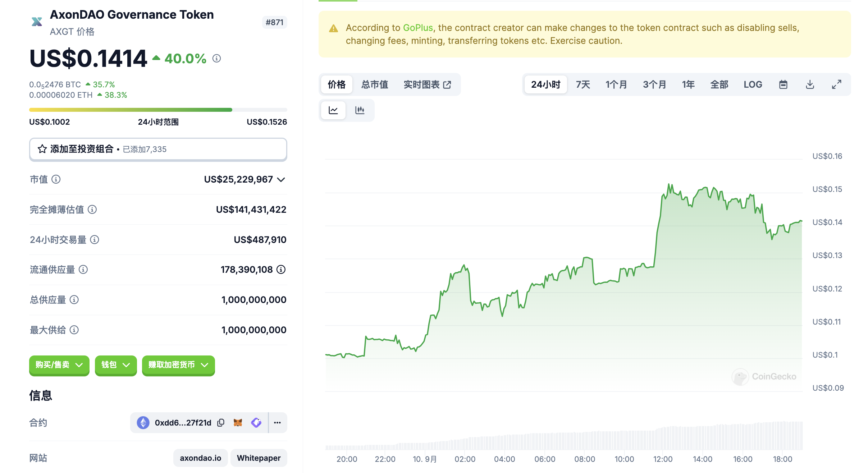
Task: Copy the contract address
Action: pos(221,423)
